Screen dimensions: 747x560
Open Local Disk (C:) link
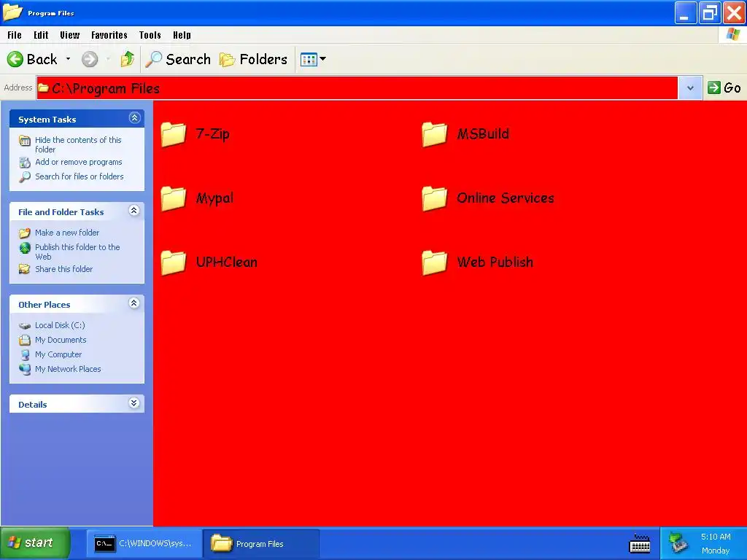click(60, 325)
